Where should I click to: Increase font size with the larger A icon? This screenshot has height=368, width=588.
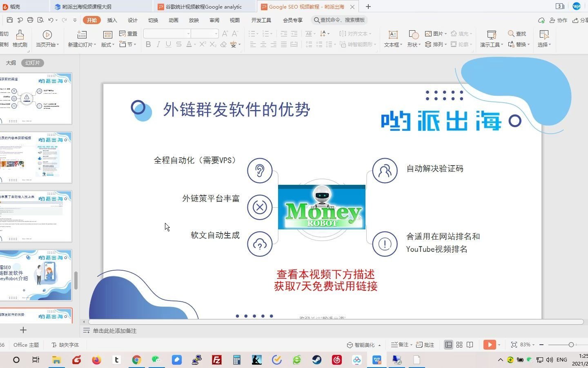coord(225,34)
